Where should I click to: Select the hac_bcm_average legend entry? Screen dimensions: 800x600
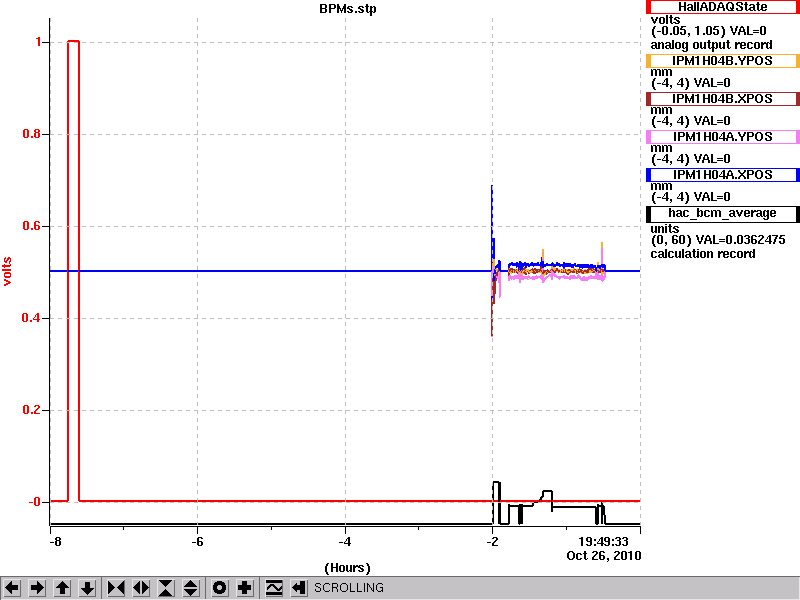[722, 213]
